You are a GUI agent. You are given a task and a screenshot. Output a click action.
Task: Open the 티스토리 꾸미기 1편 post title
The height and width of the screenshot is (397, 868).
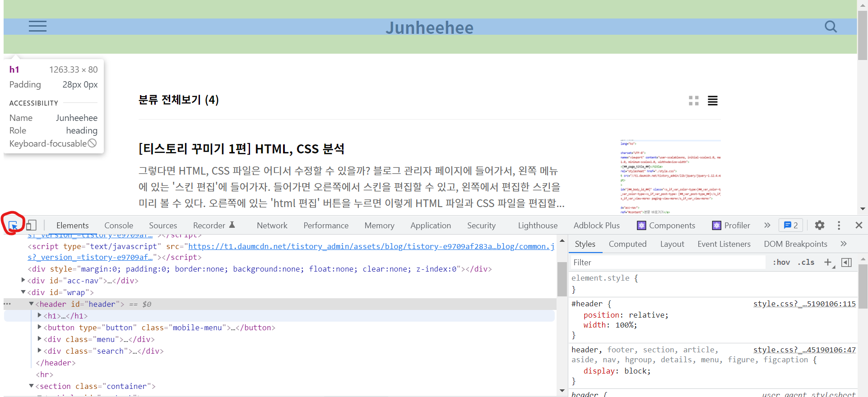(241, 149)
